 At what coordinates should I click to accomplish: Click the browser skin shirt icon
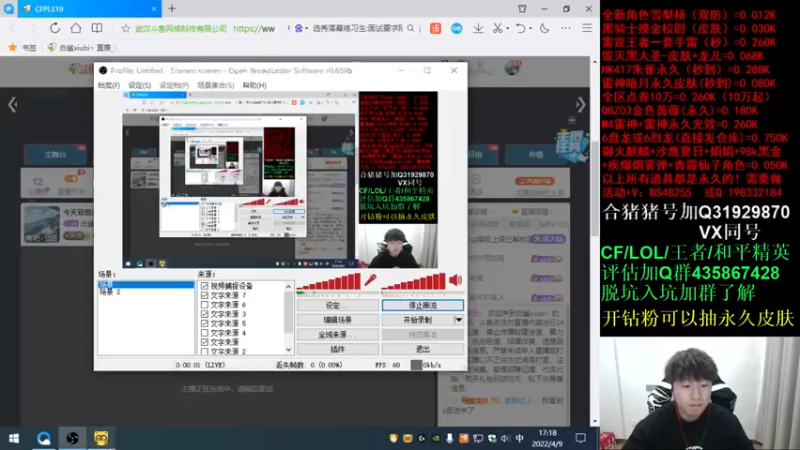pos(522,9)
